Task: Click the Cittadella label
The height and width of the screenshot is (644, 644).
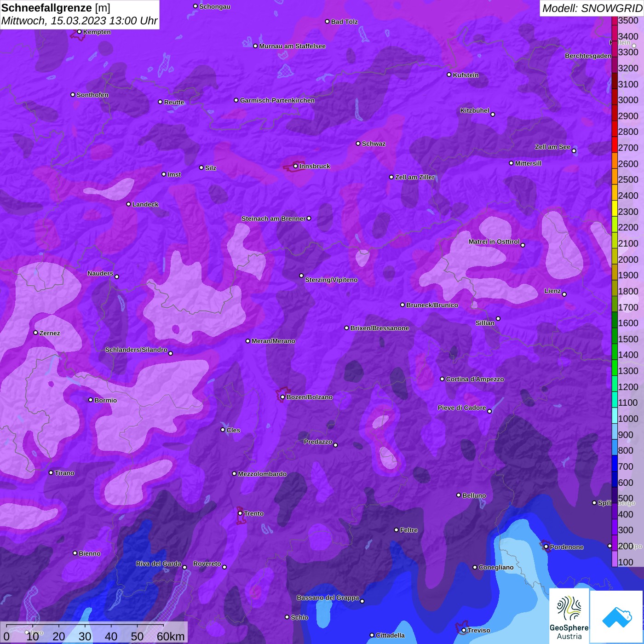Action: 390,635
